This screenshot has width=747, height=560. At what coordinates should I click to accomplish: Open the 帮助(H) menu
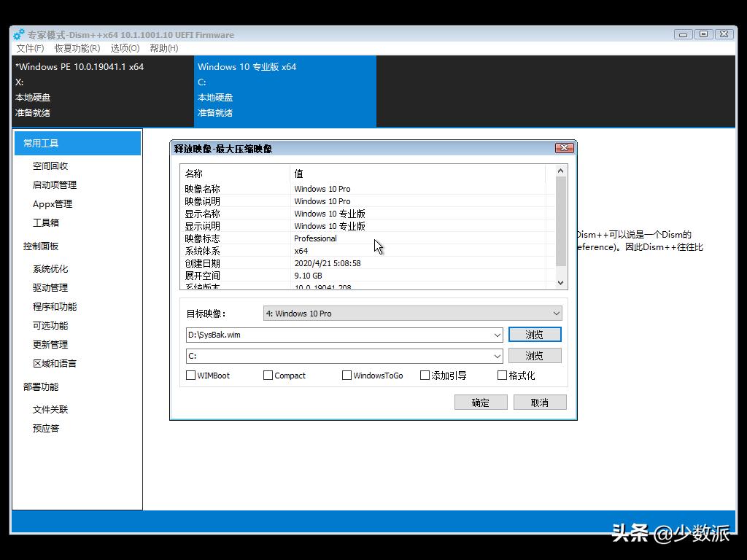164,48
